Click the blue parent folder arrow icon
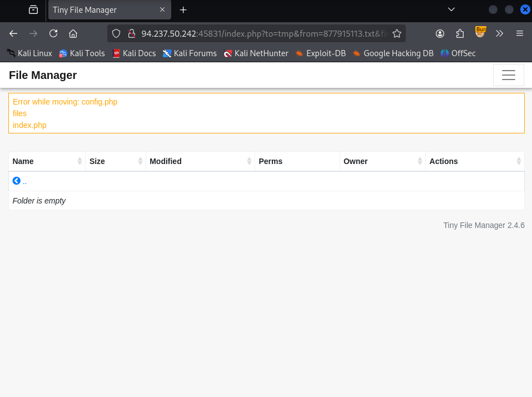The image size is (532, 397). point(17,181)
